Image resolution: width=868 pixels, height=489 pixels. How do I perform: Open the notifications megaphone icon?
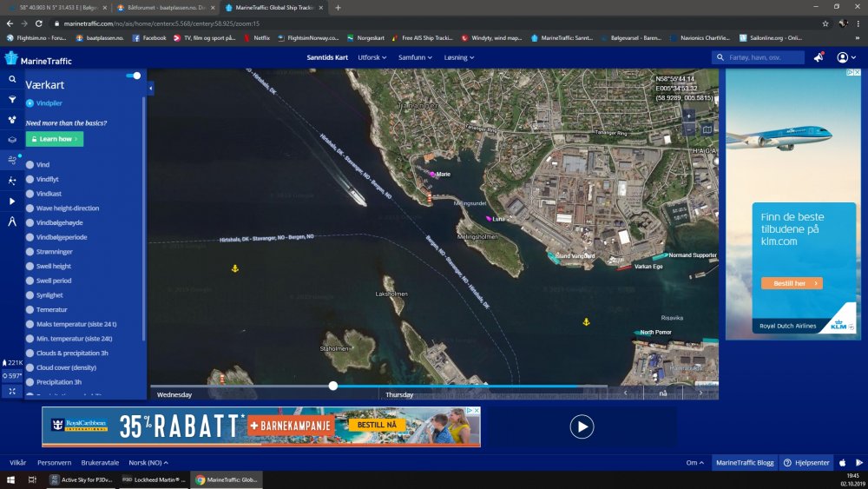point(819,57)
